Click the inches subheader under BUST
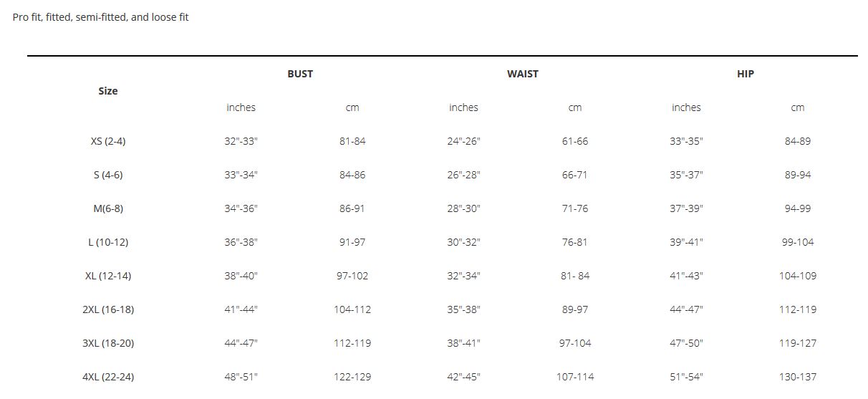Screen dimensions: 868x399 tap(241, 107)
